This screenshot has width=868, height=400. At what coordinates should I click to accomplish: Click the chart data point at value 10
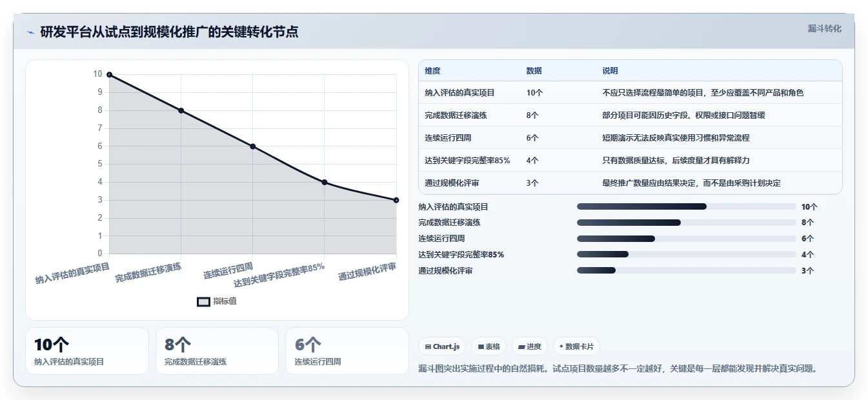(x=109, y=75)
